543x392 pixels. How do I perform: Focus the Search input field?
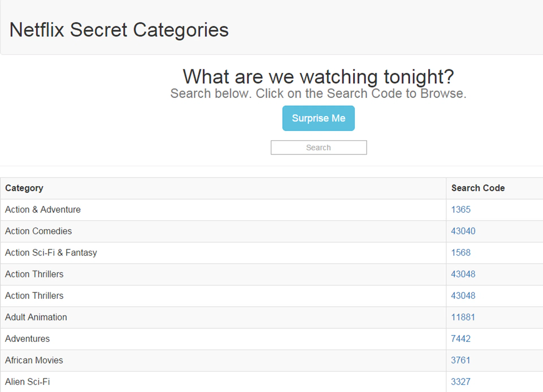point(318,147)
